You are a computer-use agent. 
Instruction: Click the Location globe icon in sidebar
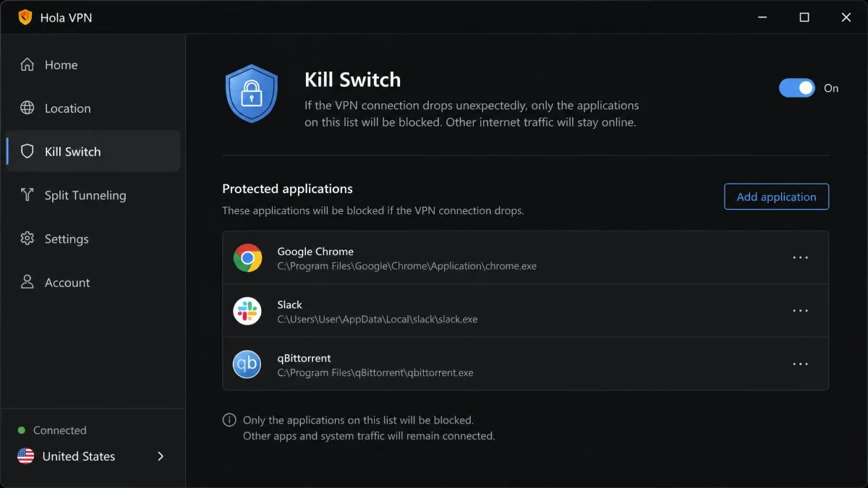coord(27,108)
